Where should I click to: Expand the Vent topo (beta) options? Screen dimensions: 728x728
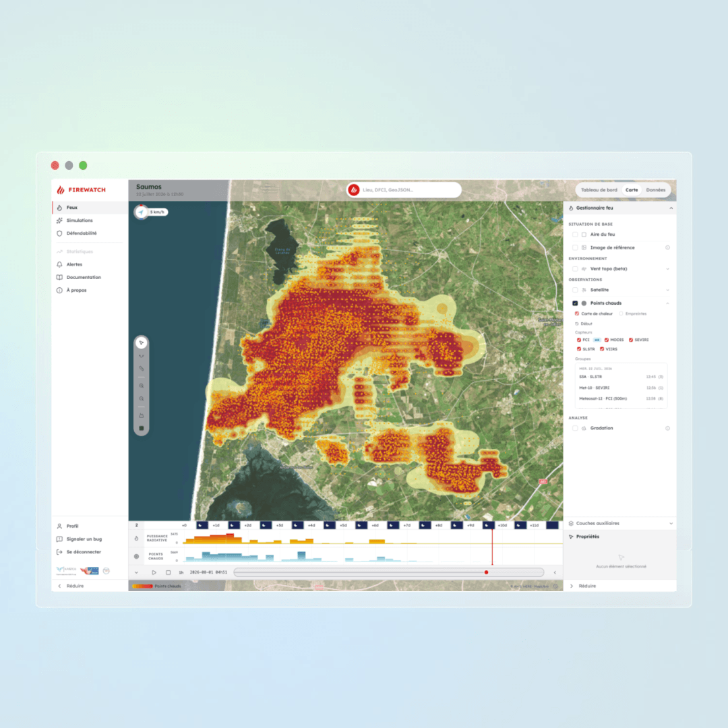point(667,269)
